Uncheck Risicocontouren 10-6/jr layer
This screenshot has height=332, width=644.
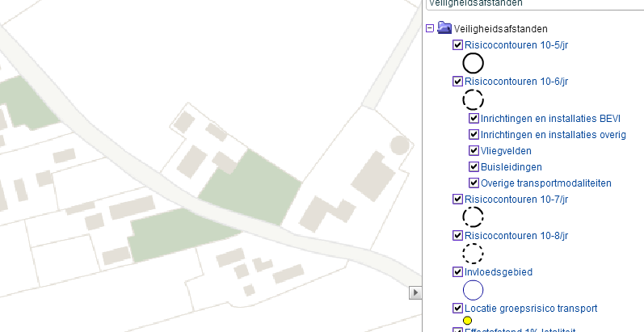[457, 82]
